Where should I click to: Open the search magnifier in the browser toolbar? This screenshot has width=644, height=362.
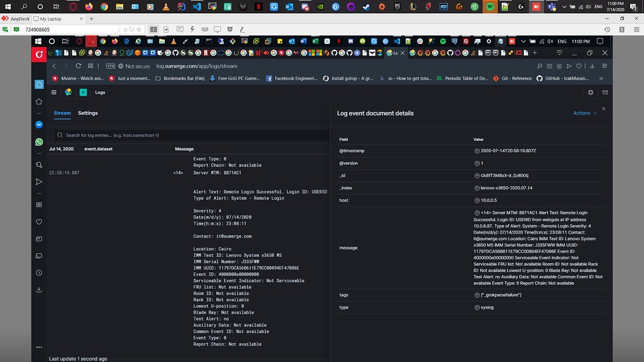(x=540, y=65)
